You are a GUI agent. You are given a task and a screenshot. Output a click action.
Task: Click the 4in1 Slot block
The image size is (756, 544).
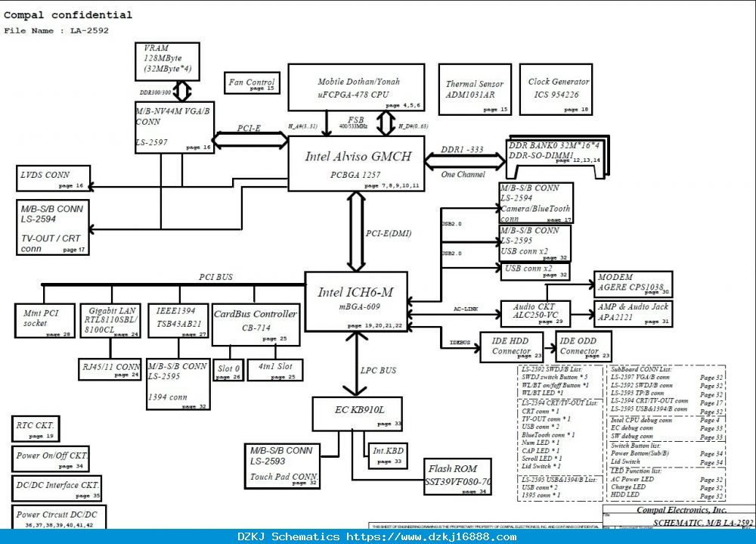(275, 370)
